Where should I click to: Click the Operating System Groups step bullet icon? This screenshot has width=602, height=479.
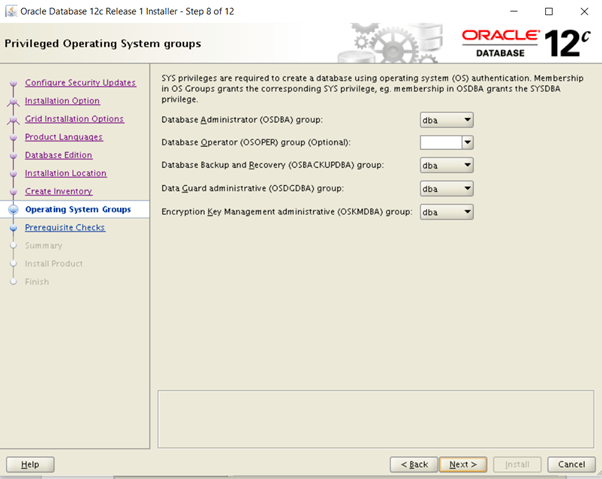point(12,210)
